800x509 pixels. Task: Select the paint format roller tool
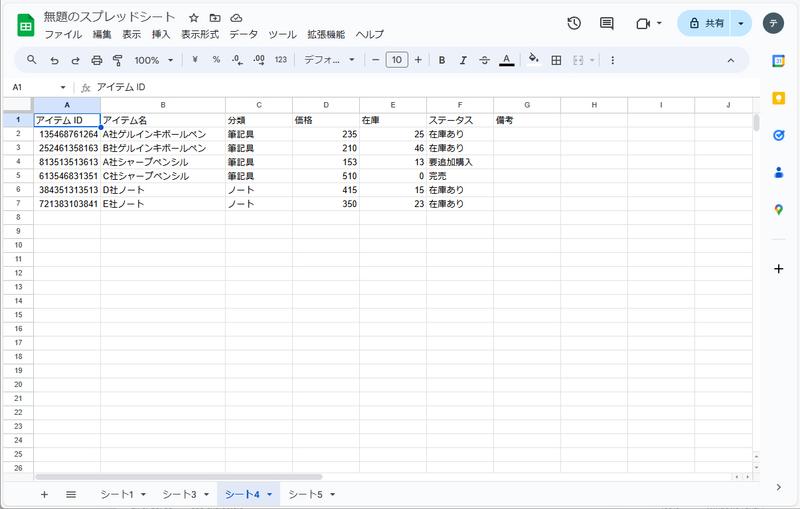[117, 60]
